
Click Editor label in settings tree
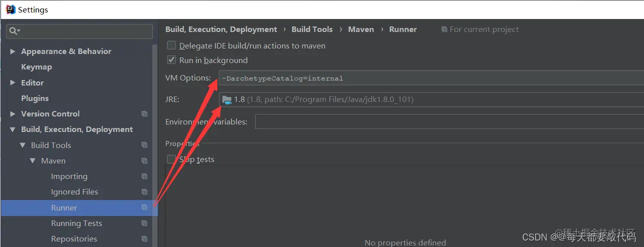pos(32,83)
